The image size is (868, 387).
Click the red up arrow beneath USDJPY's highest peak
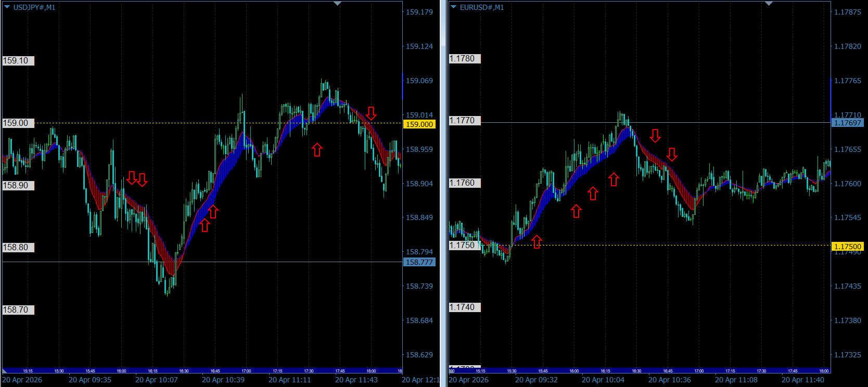point(317,150)
